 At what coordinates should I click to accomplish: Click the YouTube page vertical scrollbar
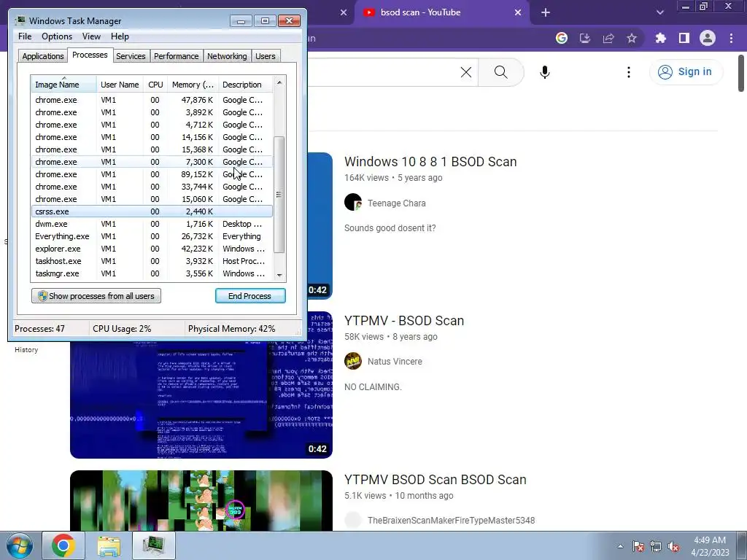pyautogui.click(x=741, y=74)
